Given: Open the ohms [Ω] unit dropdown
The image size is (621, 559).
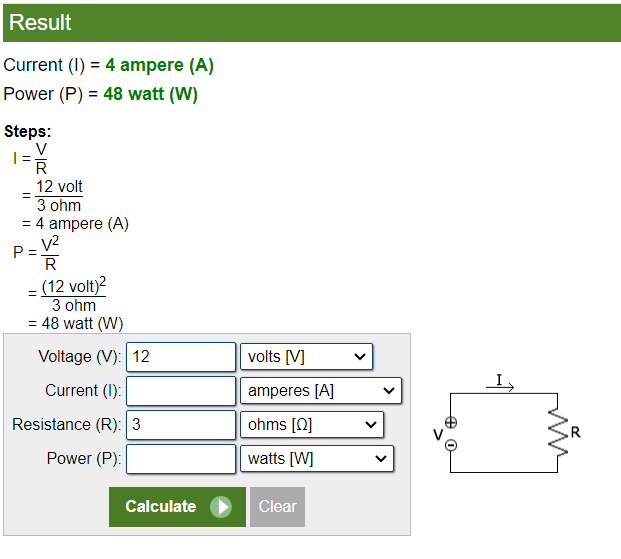Looking at the screenshot, I should [311, 425].
